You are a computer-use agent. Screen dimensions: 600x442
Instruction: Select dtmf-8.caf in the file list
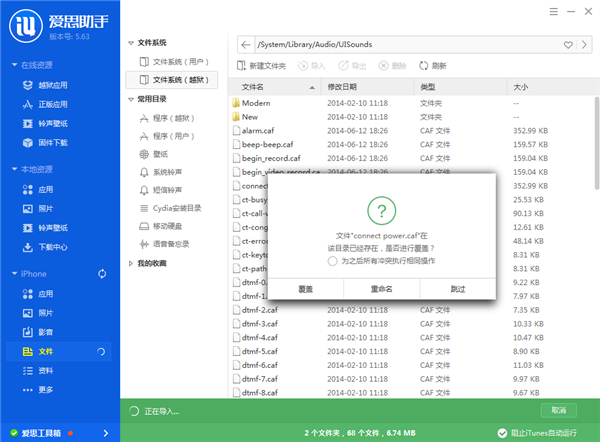411,392
